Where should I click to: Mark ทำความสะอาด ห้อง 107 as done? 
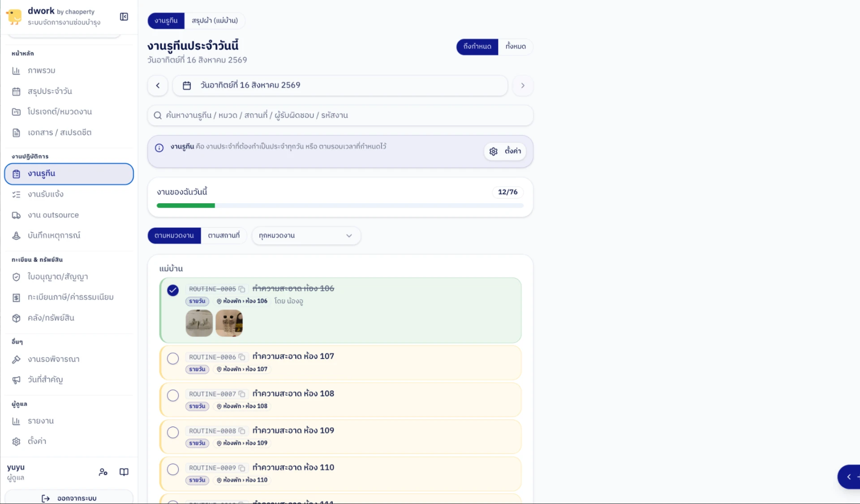(173, 359)
